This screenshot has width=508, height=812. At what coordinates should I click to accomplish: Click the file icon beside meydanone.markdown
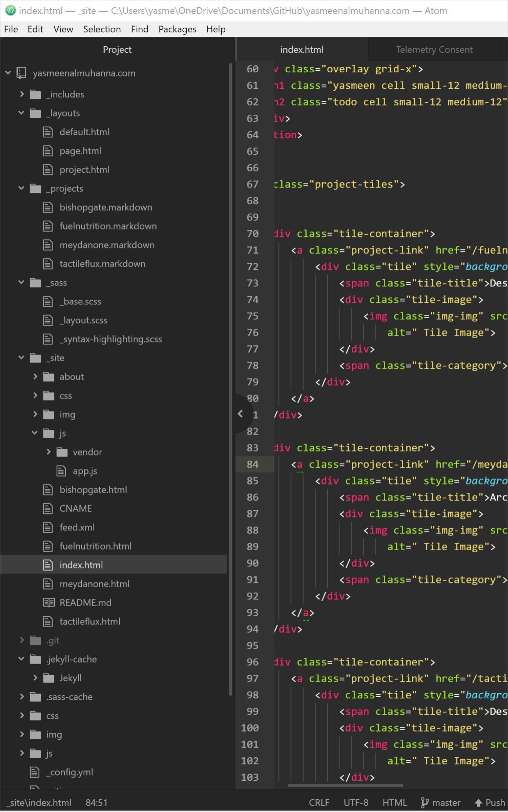(48, 245)
